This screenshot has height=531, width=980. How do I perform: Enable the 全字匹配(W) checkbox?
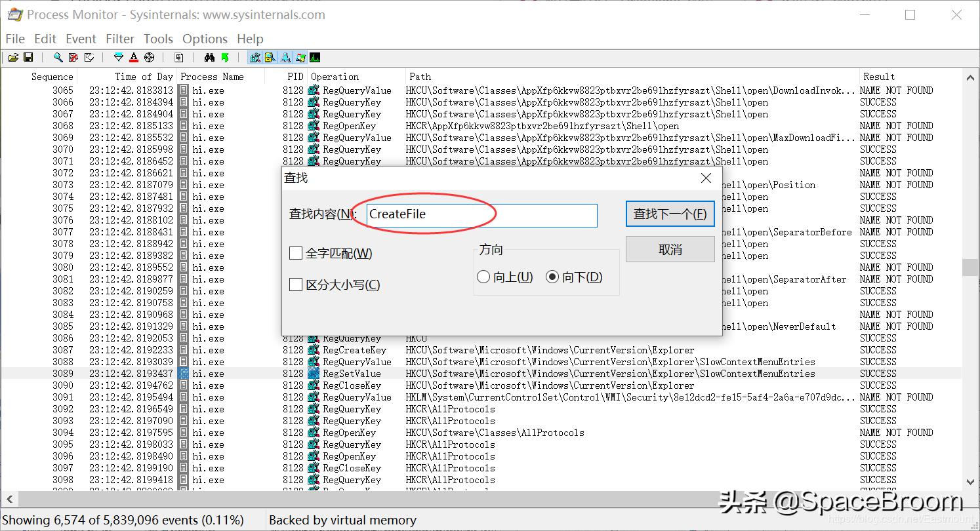pos(296,253)
